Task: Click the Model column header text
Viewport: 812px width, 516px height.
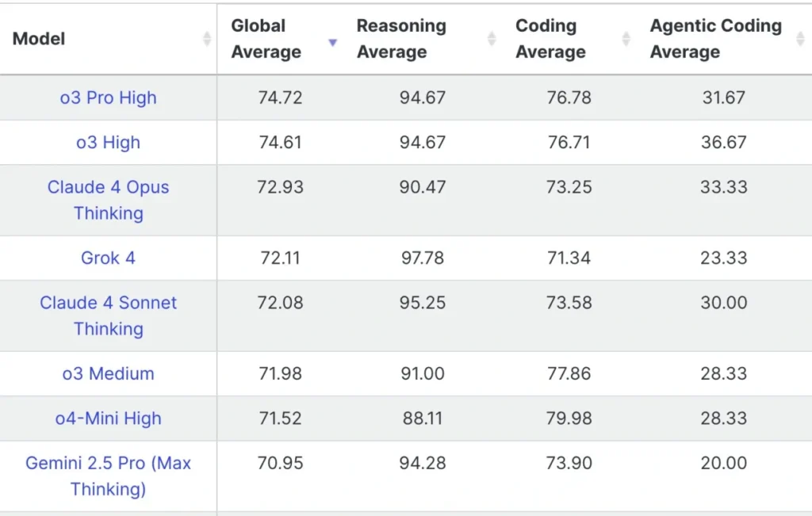Action: click(39, 39)
